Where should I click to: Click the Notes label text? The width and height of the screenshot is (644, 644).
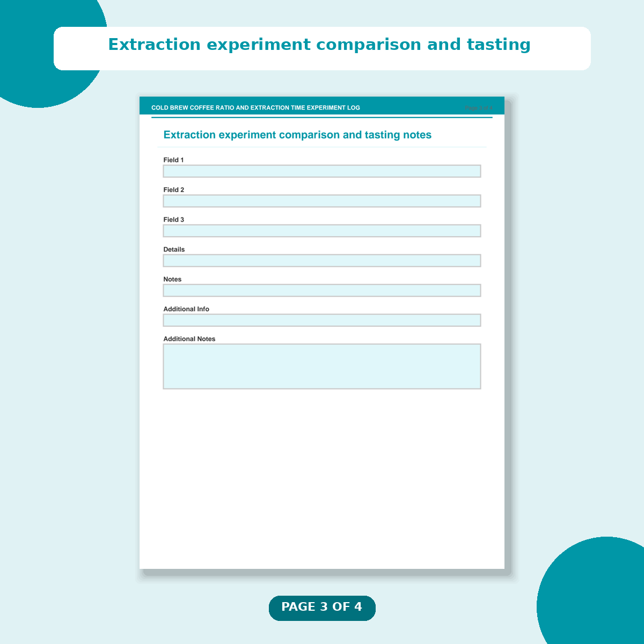click(172, 279)
